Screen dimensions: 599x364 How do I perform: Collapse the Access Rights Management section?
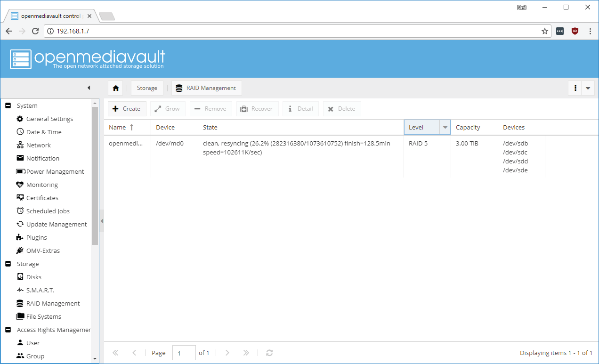click(x=8, y=330)
